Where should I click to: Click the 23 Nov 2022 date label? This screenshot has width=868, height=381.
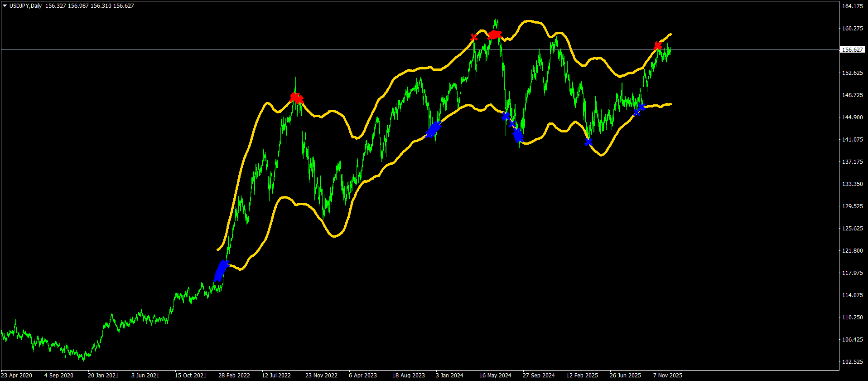pyautogui.click(x=321, y=376)
